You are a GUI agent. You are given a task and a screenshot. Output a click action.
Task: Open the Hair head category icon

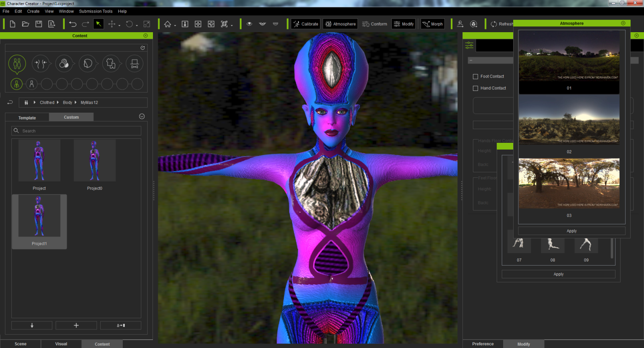tap(88, 64)
